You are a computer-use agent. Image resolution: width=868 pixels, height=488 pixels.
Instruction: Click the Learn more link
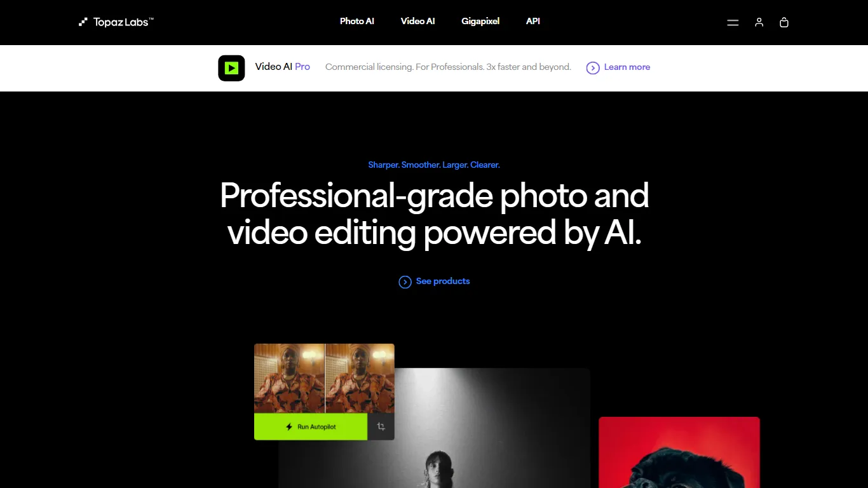[627, 67]
